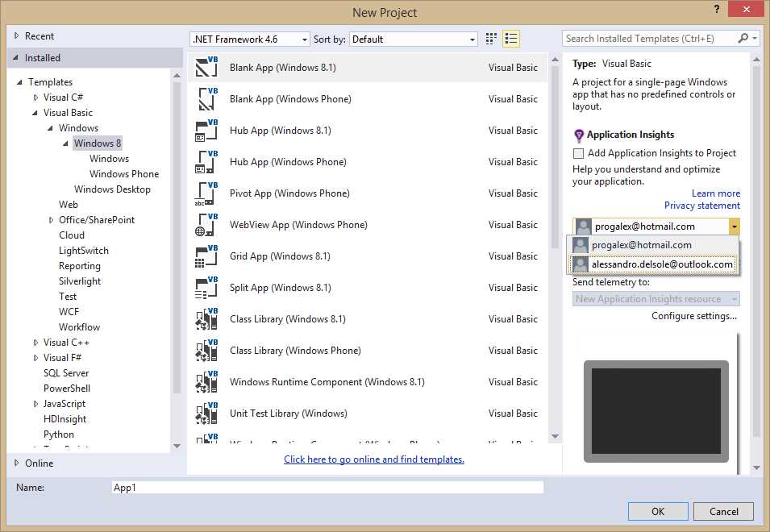Expand the Visual C++ templates node
The width and height of the screenshot is (770, 532).
pyautogui.click(x=35, y=342)
